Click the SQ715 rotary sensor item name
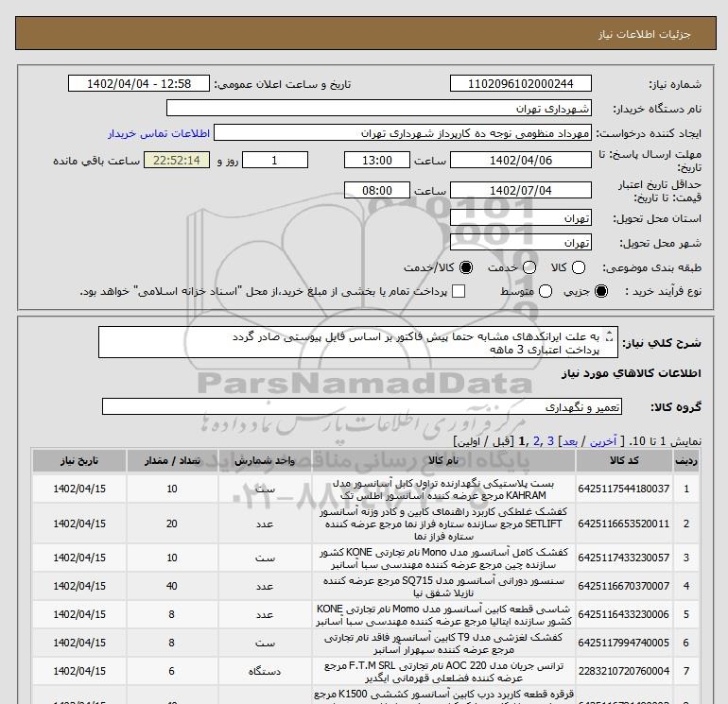728x704 pixels. tap(443, 587)
